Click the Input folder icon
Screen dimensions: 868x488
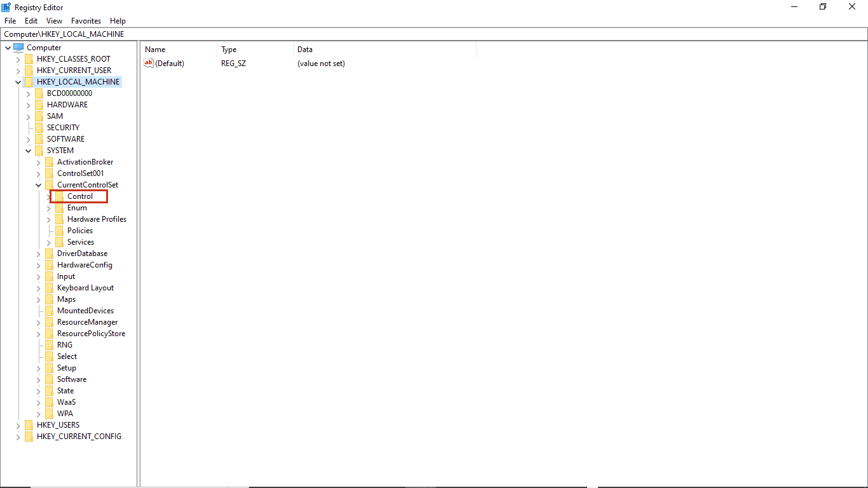pos(49,276)
